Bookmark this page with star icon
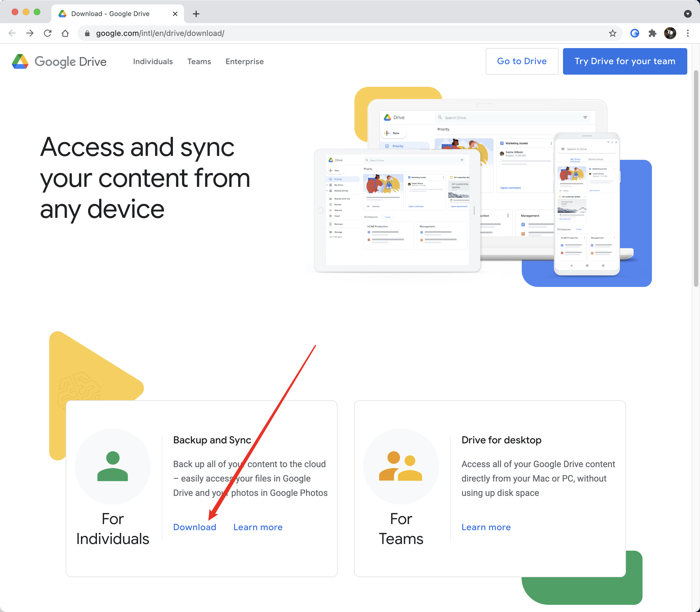This screenshot has height=612, width=700. coord(612,33)
